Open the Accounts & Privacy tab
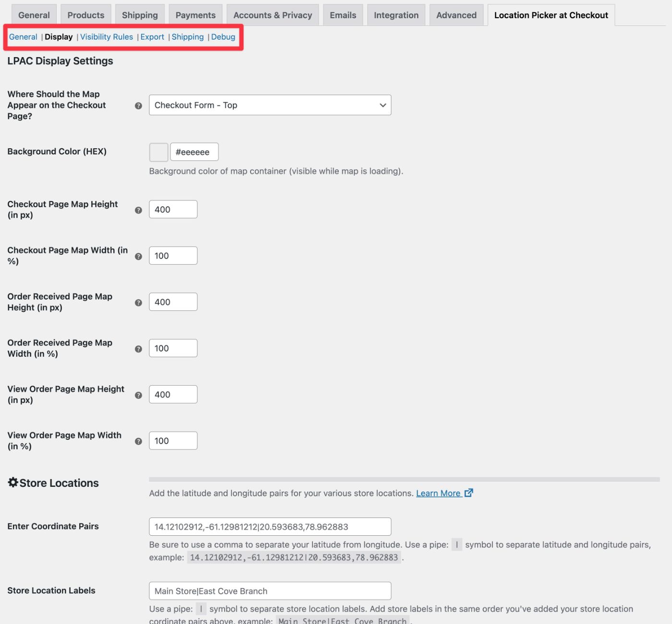 pyautogui.click(x=273, y=15)
